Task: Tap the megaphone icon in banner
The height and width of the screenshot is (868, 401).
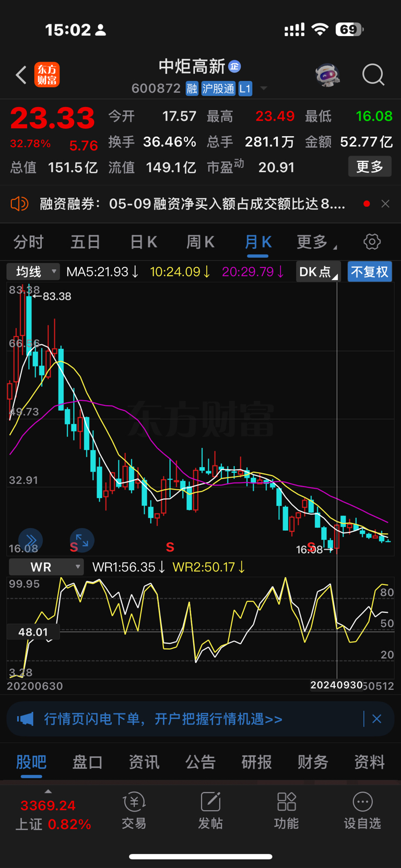Action: click(25, 719)
